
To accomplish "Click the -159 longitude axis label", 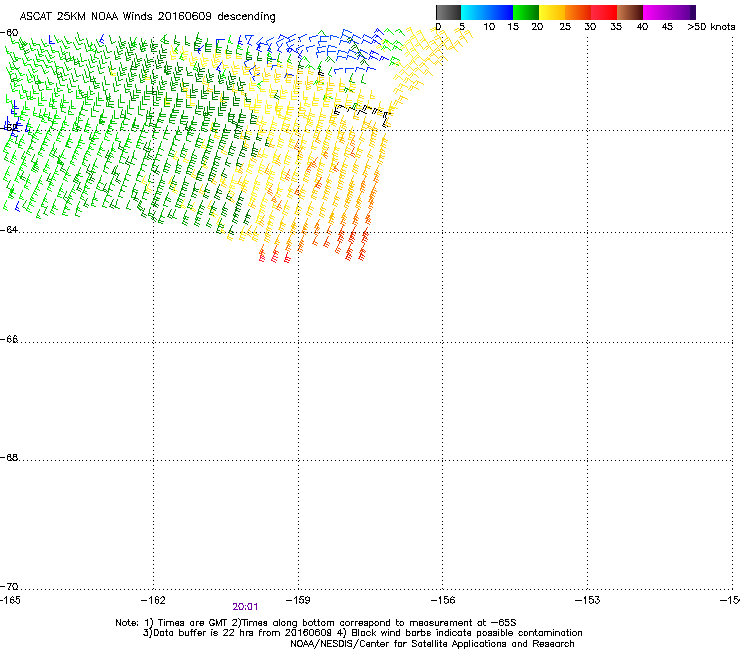I will (298, 600).
